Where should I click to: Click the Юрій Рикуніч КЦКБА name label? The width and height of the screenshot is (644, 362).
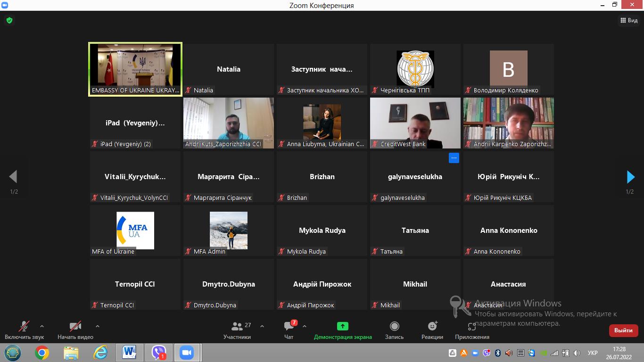tap(503, 197)
